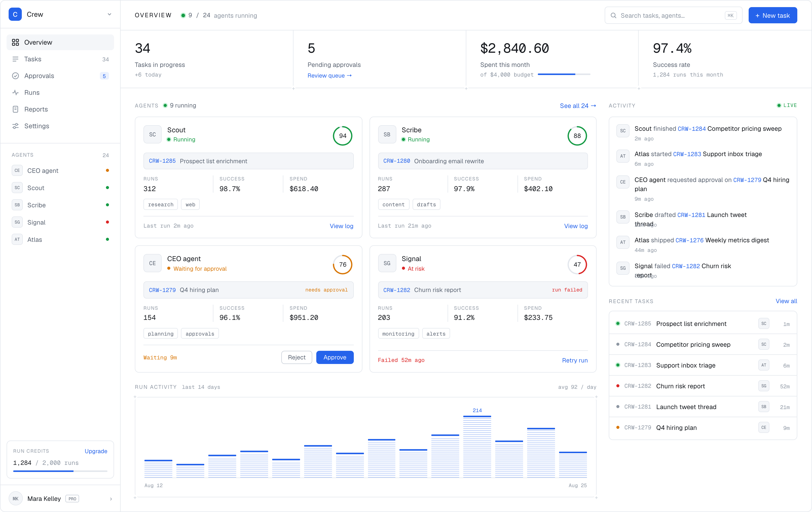Viewport: 812px width, 512px height.
Task: Click the CE avatar in sidebar agents list
Action: coord(17,170)
